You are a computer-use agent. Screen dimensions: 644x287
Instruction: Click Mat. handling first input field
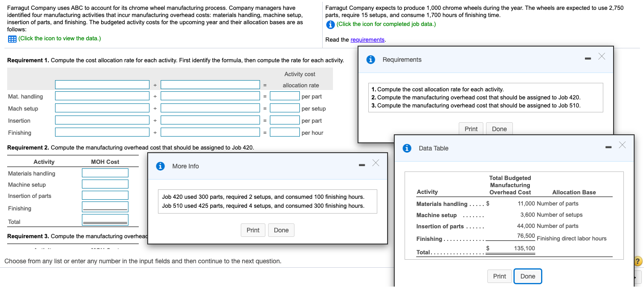(102, 96)
